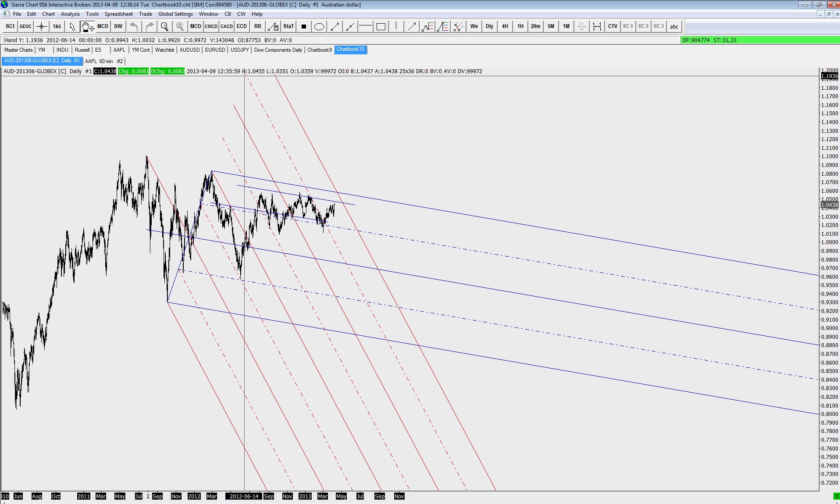The image size is (840, 504).
Task: Select the abc text drawing tool
Action: (x=674, y=26)
